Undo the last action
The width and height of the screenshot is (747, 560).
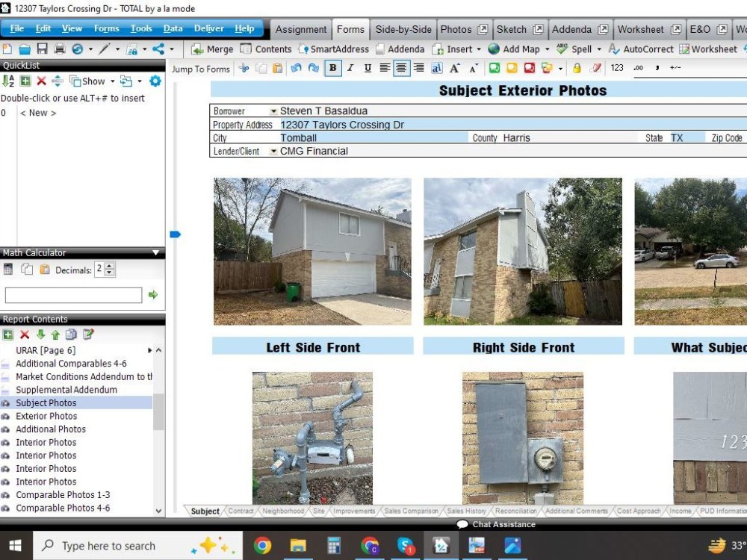point(296,68)
